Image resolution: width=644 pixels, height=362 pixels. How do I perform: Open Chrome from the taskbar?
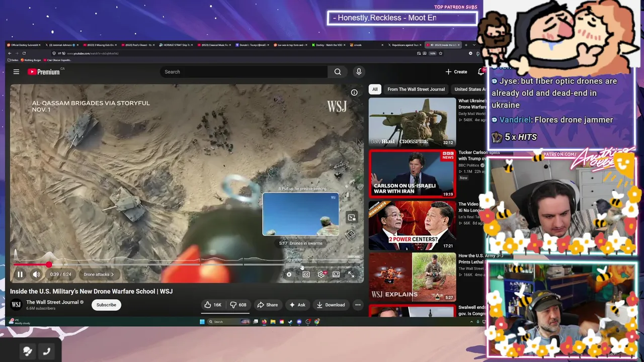click(x=317, y=322)
